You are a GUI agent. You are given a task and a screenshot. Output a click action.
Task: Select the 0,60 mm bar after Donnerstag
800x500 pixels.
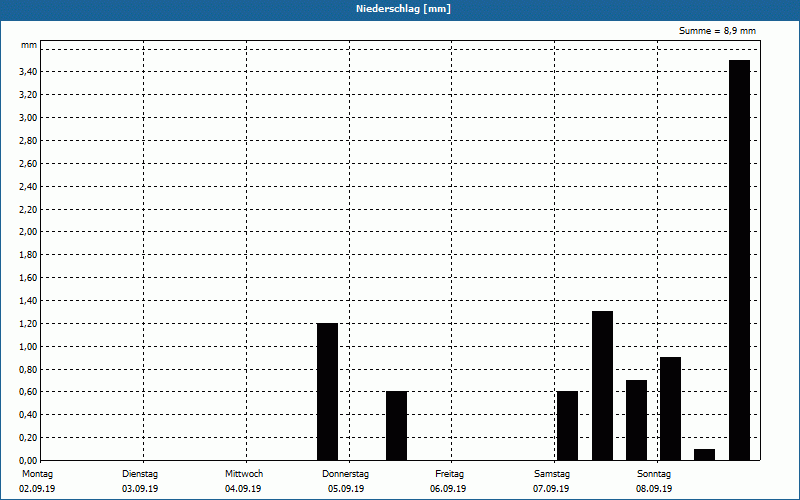click(x=396, y=426)
